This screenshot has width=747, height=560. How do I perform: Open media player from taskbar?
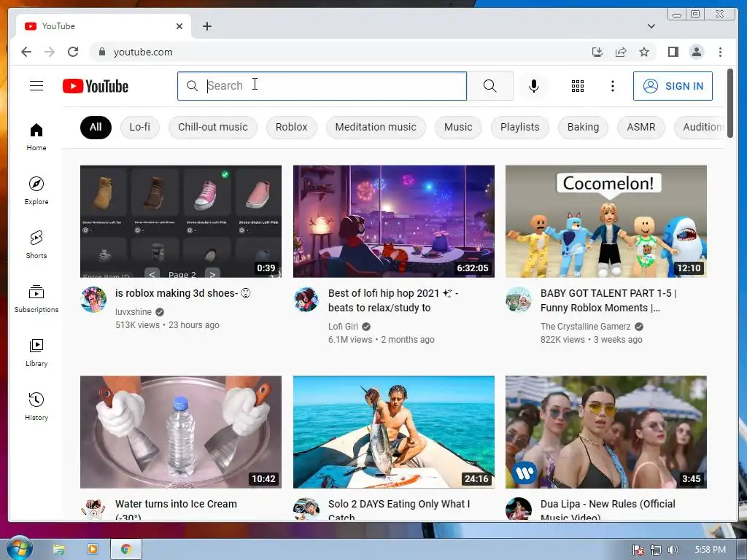click(93, 550)
